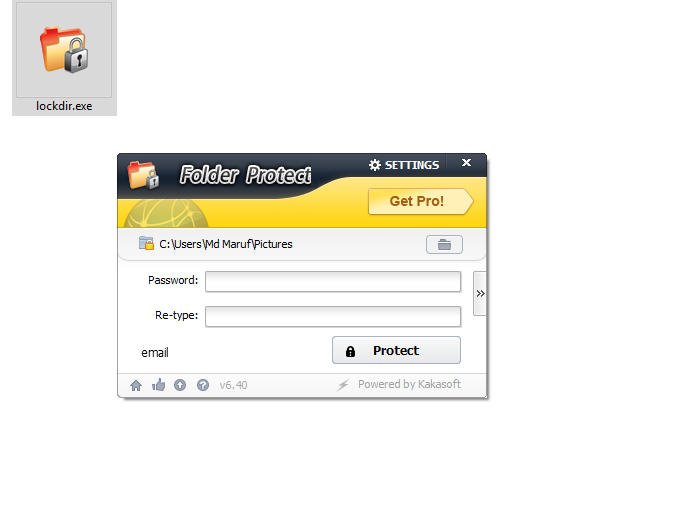The height and width of the screenshot is (510, 689).
Task: Open the homepage via the house icon
Action: (x=136, y=385)
